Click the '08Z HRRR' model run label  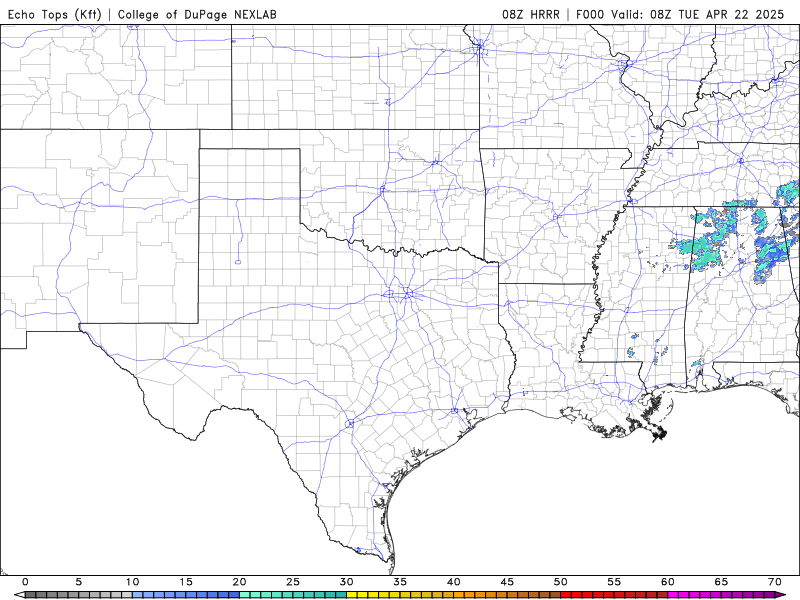coord(531,14)
